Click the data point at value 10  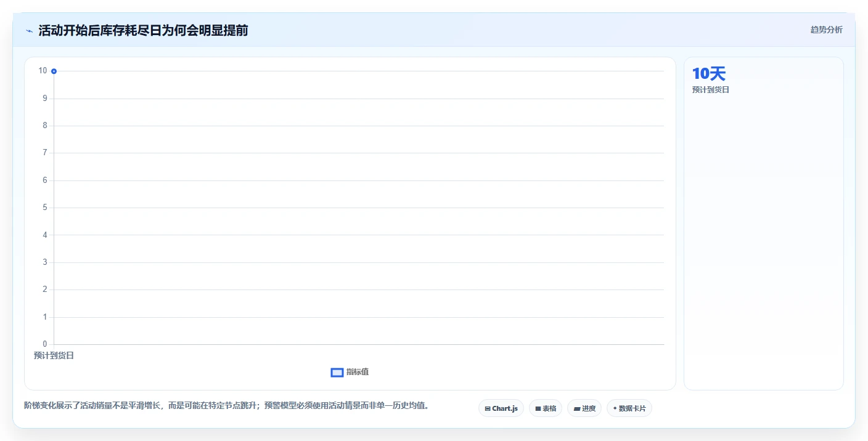pyautogui.click(x=54, y=71)
